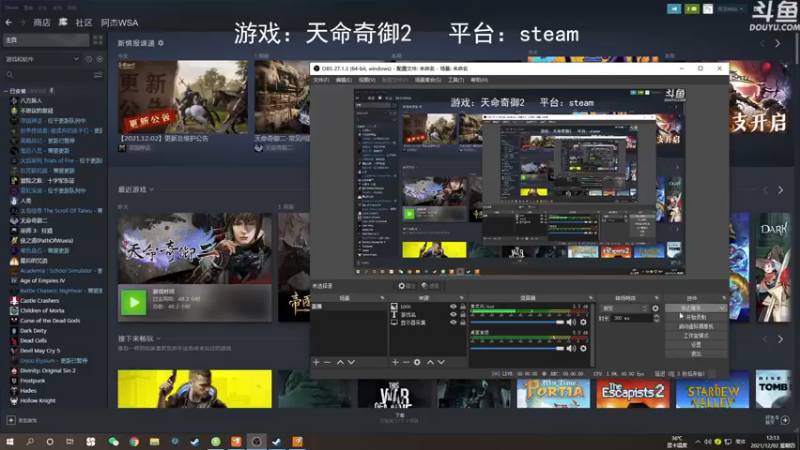
Task: Add a source with plus icon in OBS
Action: 395,362
